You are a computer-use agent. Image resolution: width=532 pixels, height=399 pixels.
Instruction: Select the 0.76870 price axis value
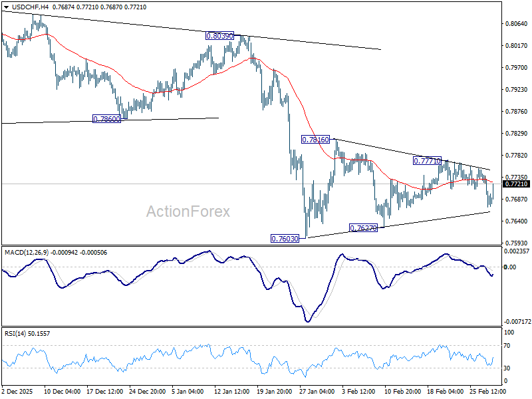[517, 199]
